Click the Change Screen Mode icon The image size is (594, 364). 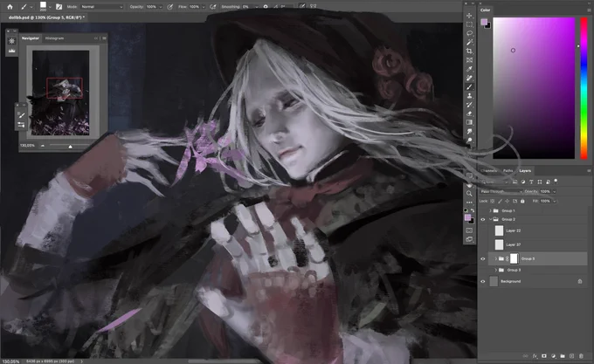click(x=469, y=239)
